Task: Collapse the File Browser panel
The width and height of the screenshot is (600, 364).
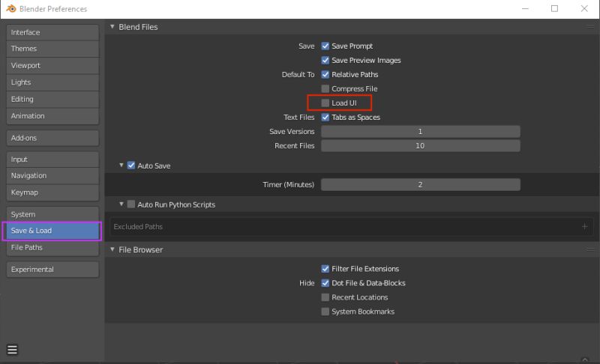Action: point(112,249)
